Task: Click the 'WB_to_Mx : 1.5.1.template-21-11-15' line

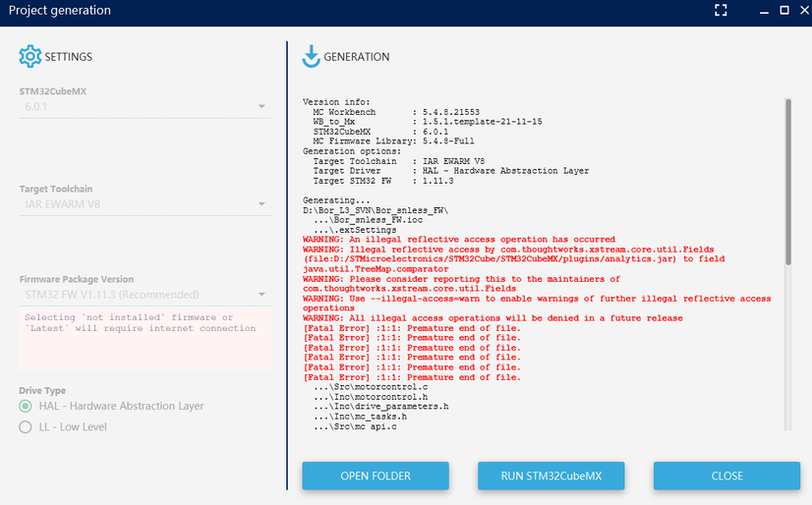Action: [428, 122]
